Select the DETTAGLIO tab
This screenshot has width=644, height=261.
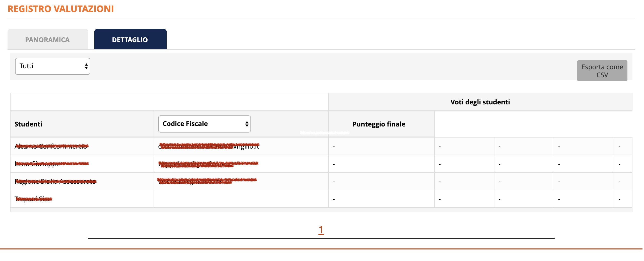coord(130,40)
